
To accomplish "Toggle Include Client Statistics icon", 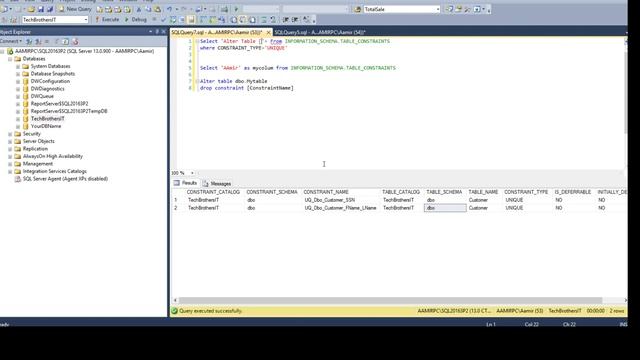I will pyautogui.click(x=221, y=19).
